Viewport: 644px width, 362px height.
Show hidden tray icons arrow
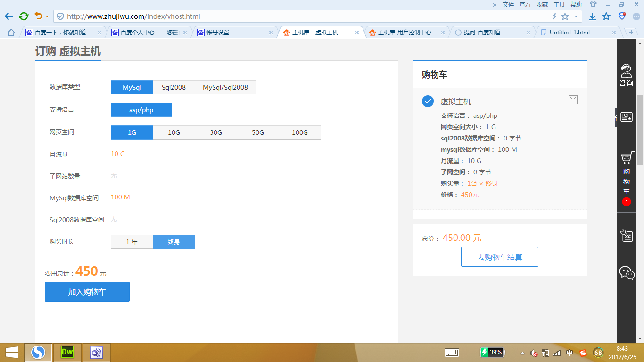coord(522,353)
